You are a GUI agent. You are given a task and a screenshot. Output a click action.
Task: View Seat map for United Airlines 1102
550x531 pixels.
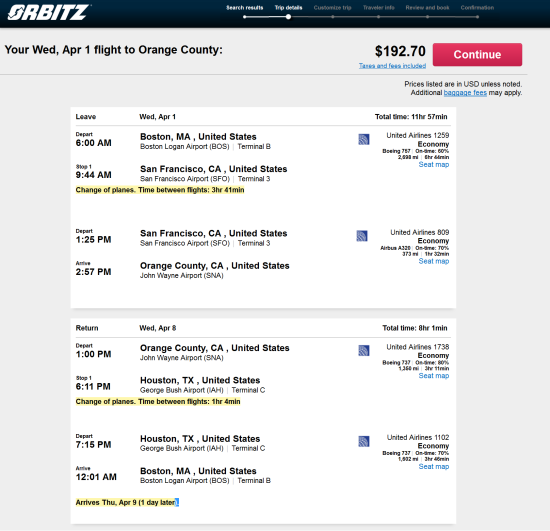tap(434, 466)
